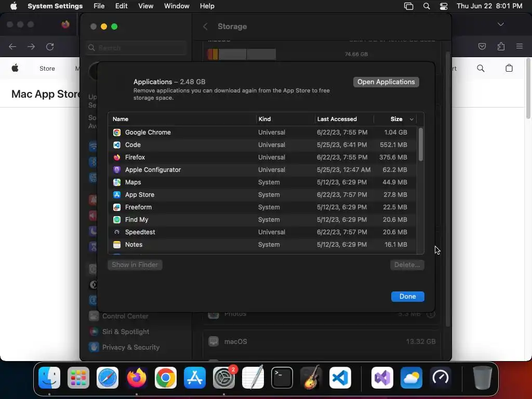Open Launchpad from the Dock
Viewport: 532px width, 399px height.
pos(78,378)
